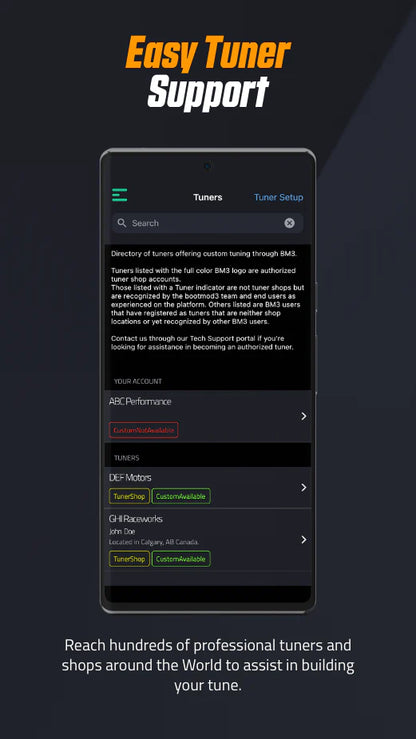The width and height of the screenshot is (416, 739).
Task: Expand GHI Raceworks chevron arrow
Action: [x=304, y=539]
